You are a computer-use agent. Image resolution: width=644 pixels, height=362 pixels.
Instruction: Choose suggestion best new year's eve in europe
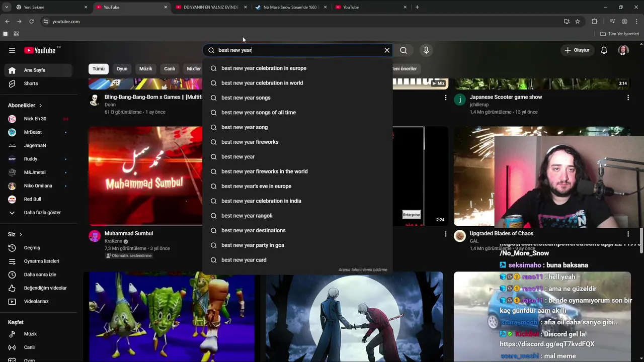tap(297, 186)
